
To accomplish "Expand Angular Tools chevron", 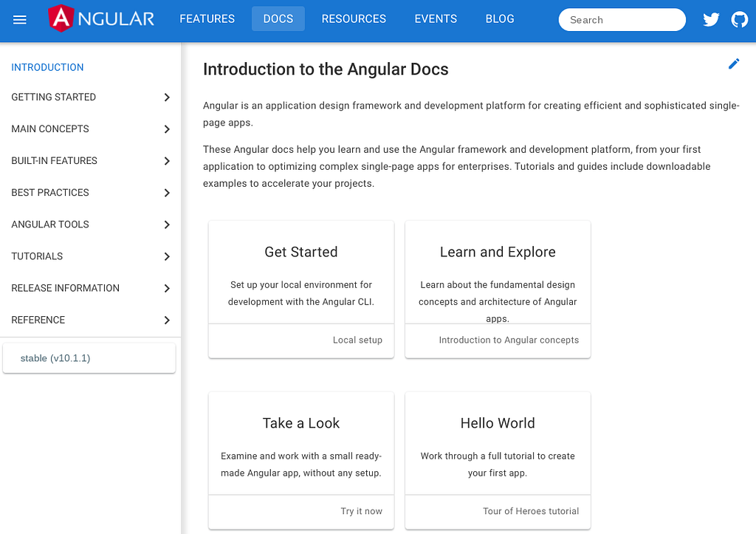I will (167, 225).
